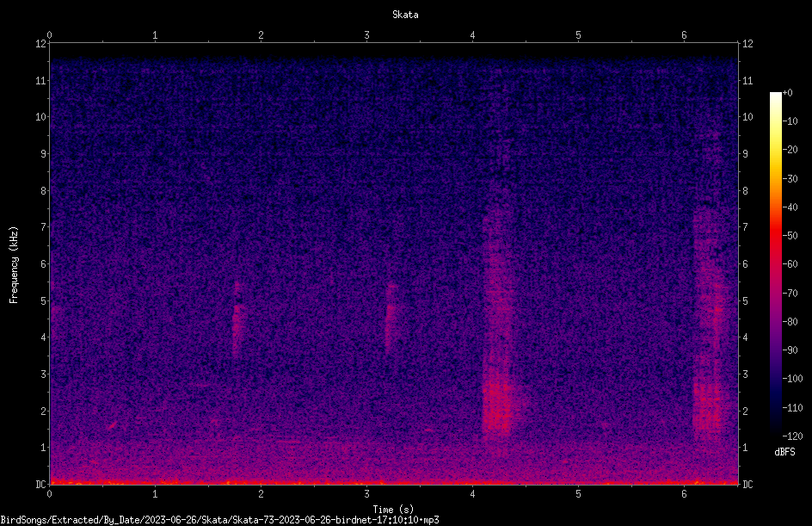Click the "12" tick on the right frequency axis

coord(747,44)
